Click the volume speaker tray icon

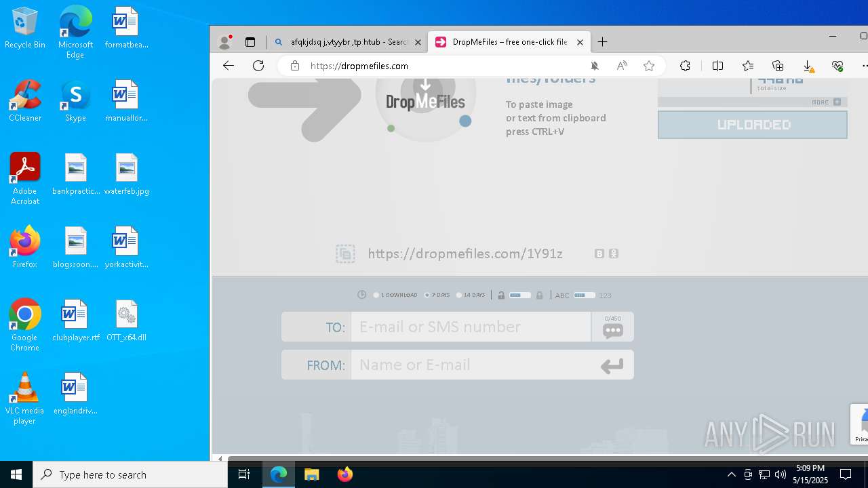pyautogui.click(x=781, y=474)
